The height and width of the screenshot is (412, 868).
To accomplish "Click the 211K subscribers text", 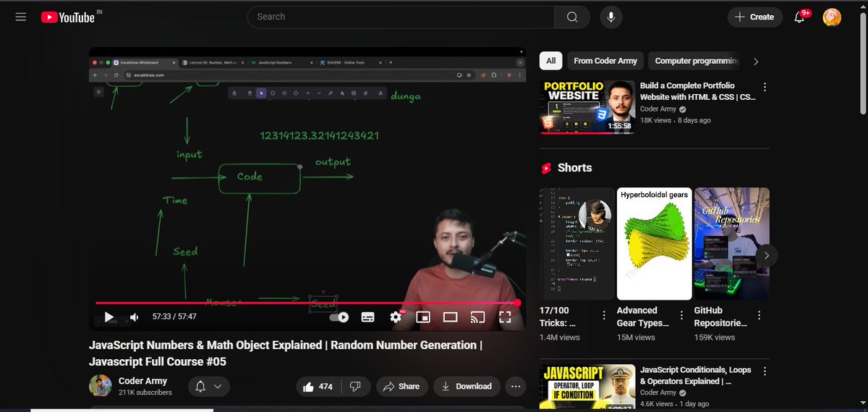I will [x=145, y=392].
